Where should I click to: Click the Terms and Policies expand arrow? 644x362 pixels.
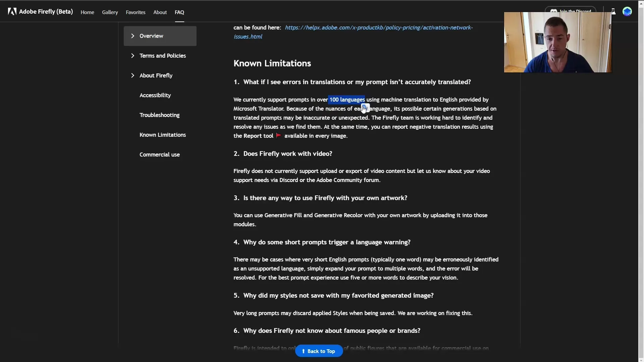tap(132, 55)
